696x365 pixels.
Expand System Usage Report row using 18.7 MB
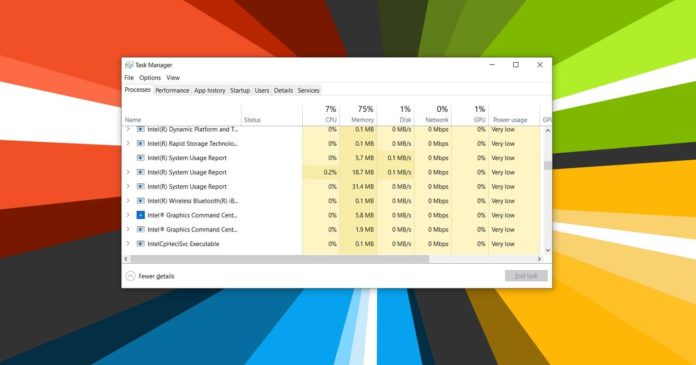pyautogui.click(x=128, y=172)
